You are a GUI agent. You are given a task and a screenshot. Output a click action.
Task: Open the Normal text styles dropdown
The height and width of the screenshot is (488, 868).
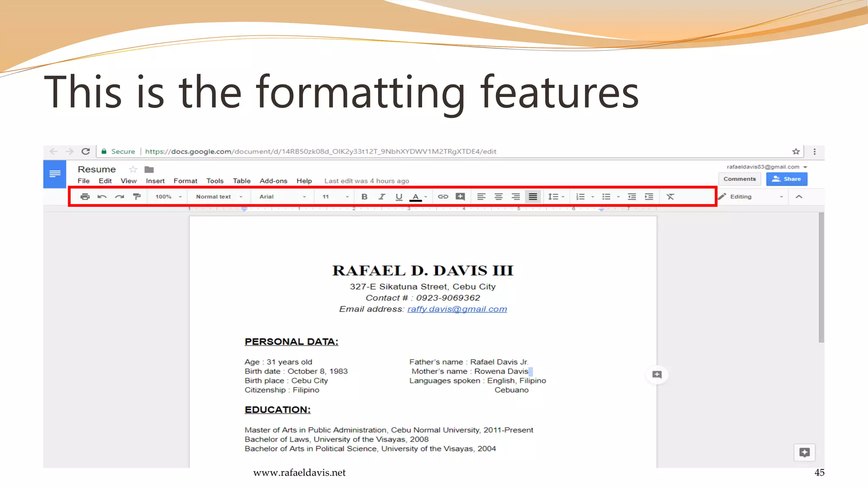tap(219, 197)
